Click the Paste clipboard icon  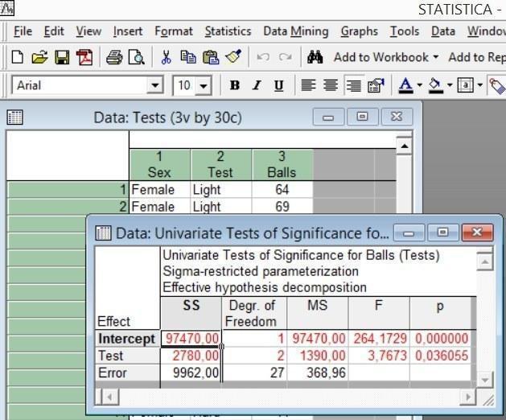211,57
